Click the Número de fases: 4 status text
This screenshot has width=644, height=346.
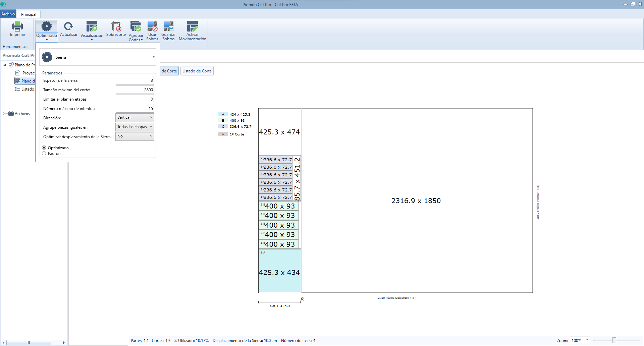298,341
